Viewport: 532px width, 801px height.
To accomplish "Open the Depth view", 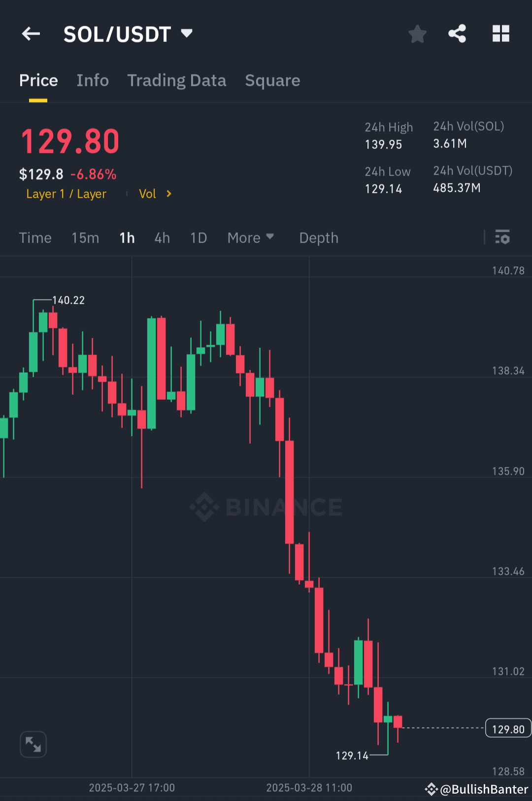I will click(x=318, y=238).
